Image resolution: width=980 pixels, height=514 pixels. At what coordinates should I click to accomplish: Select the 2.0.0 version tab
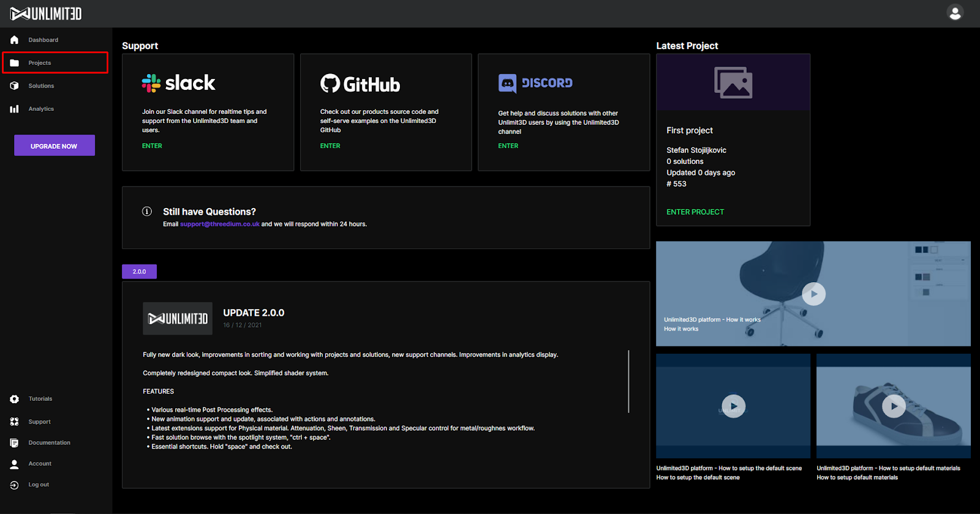139,272
